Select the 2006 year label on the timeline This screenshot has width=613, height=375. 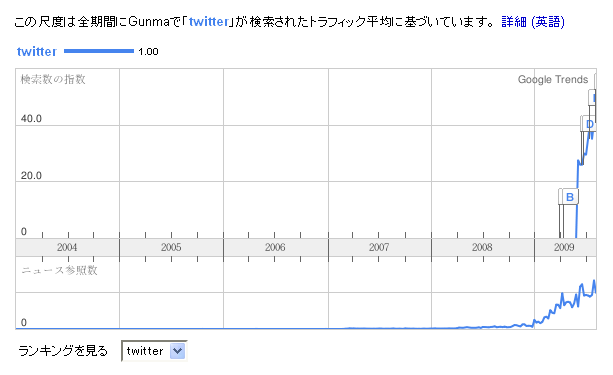point(275,247)
